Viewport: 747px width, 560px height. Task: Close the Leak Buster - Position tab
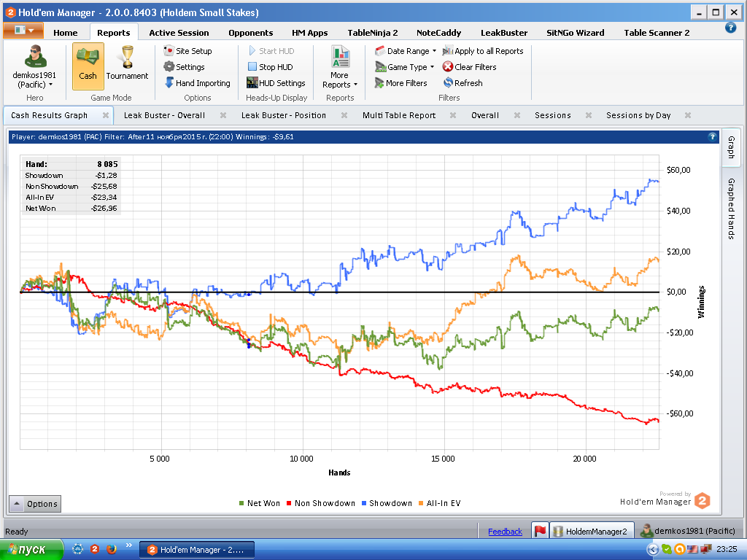coord(344,115)
